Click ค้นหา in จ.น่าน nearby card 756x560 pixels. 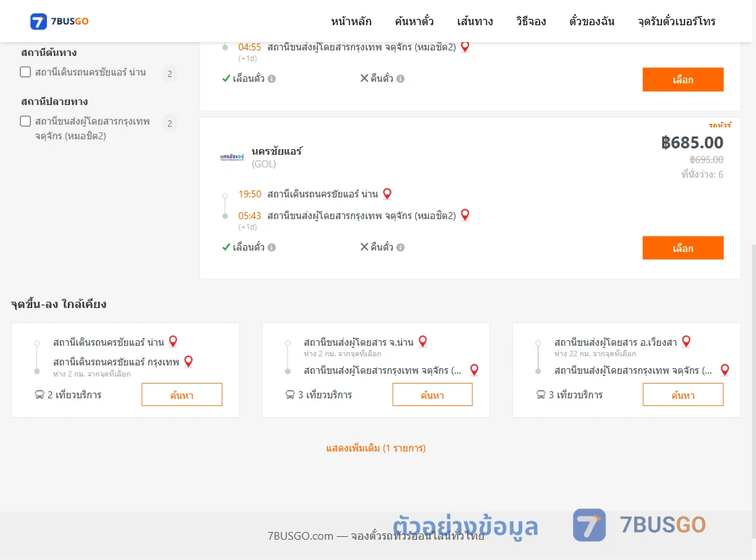433,395
